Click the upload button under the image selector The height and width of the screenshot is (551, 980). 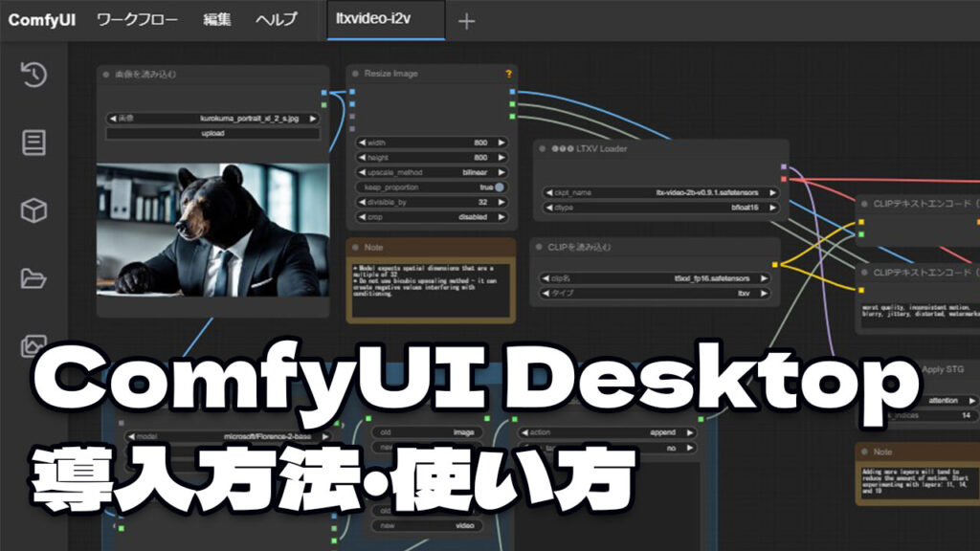[x=212, y=131]
